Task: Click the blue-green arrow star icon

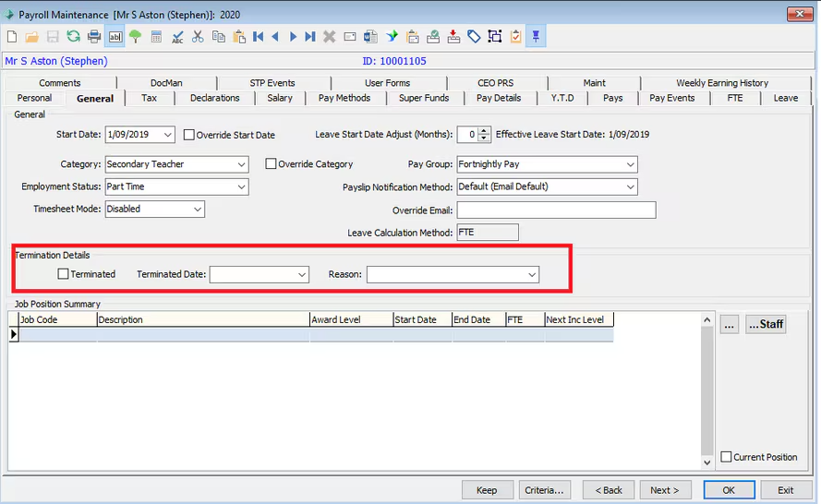Action: click(392, 37)
